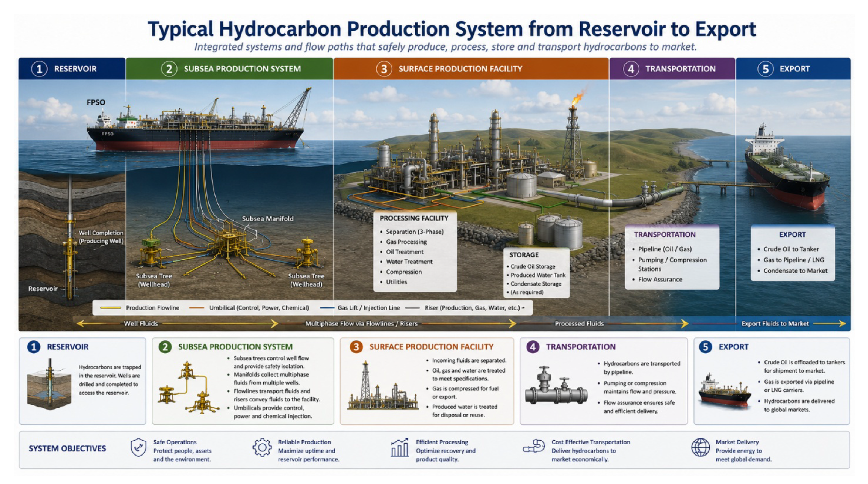Click the reservoir block illustration in the Reservoir card
The height and width of the screenshot is (484, 868).
pos(49,384)
